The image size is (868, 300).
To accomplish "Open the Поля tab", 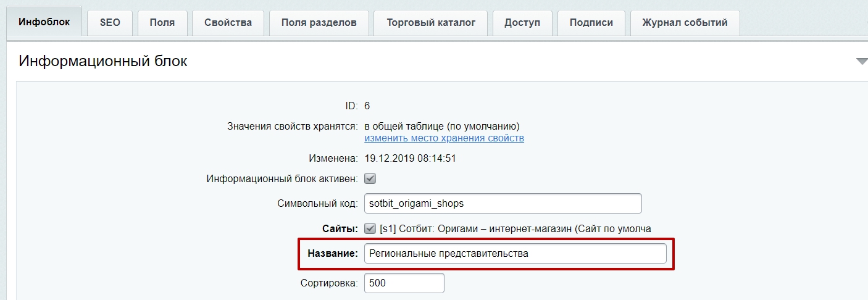I will coord(162,23).
